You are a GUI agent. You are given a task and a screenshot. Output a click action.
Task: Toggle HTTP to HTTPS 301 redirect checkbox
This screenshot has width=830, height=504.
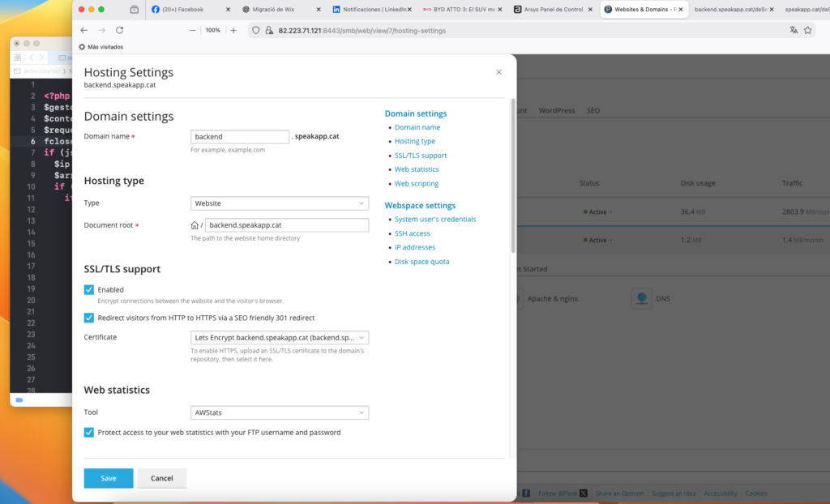point(89,318)
